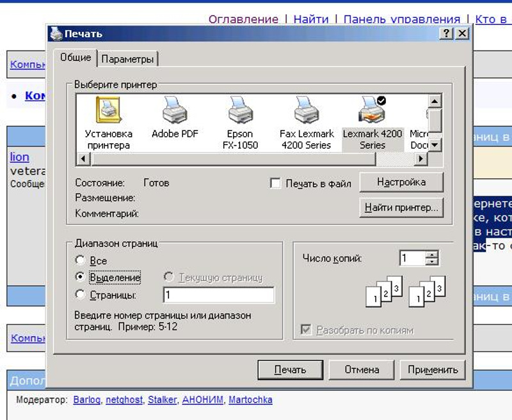This screenshot has height=420, width=512.
Task: Open the Найти link on the web page
Action: pos(311,19)
